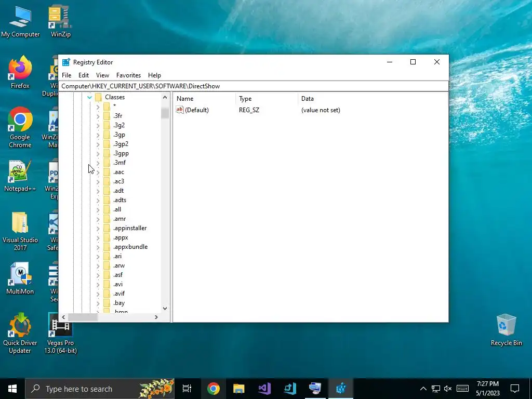Select the .ac3 key
This screenshot has height=399, width=532.
tap(118, 181)
